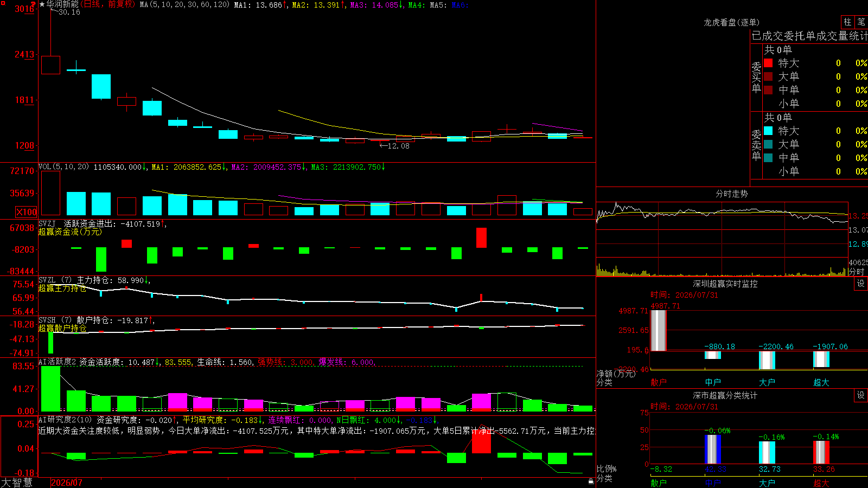Click the lock icon at chart bottom-right

[x=591, y=481]
